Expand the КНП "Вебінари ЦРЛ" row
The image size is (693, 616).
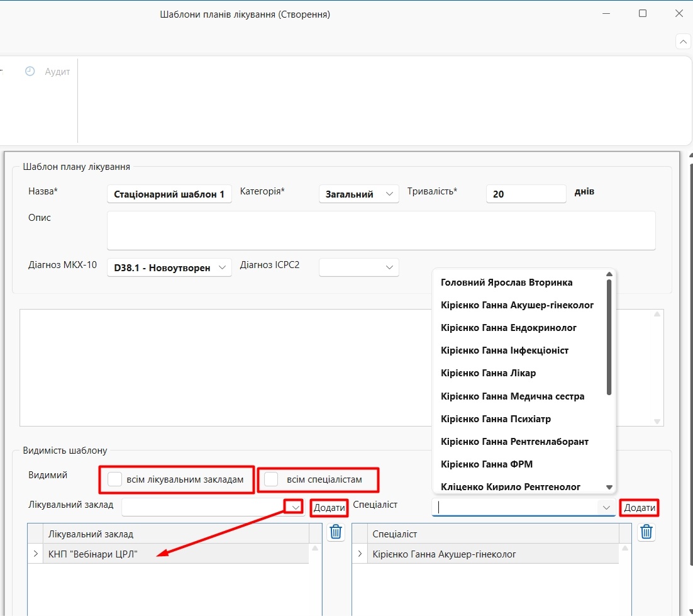[35, 554]
